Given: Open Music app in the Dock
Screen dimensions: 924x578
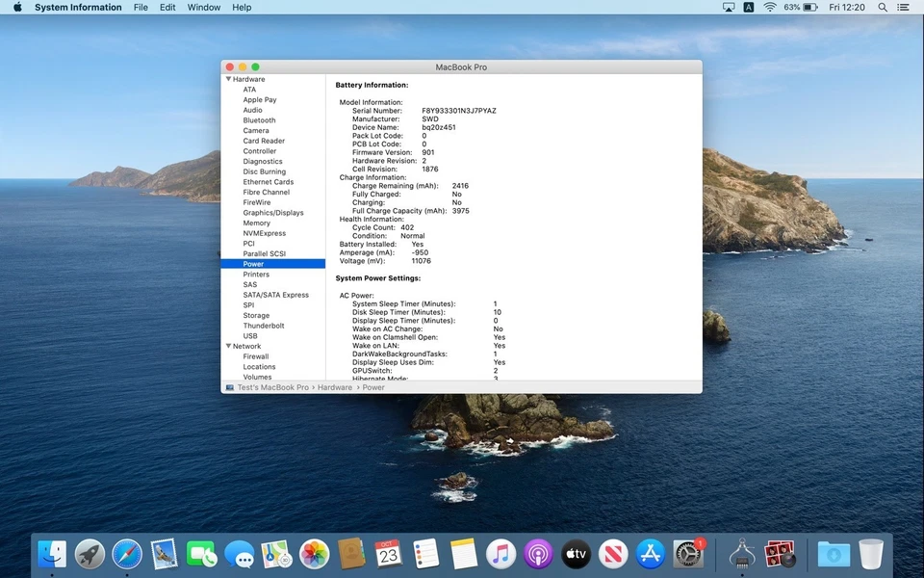Looking at the screenshot, I should pyautogui.click(x=500, y=555).
